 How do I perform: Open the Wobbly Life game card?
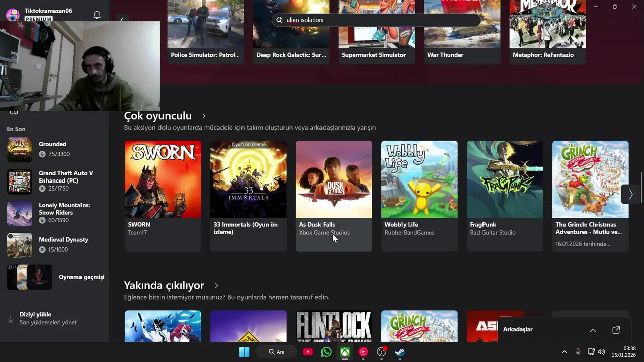click(x=420, y=196)
